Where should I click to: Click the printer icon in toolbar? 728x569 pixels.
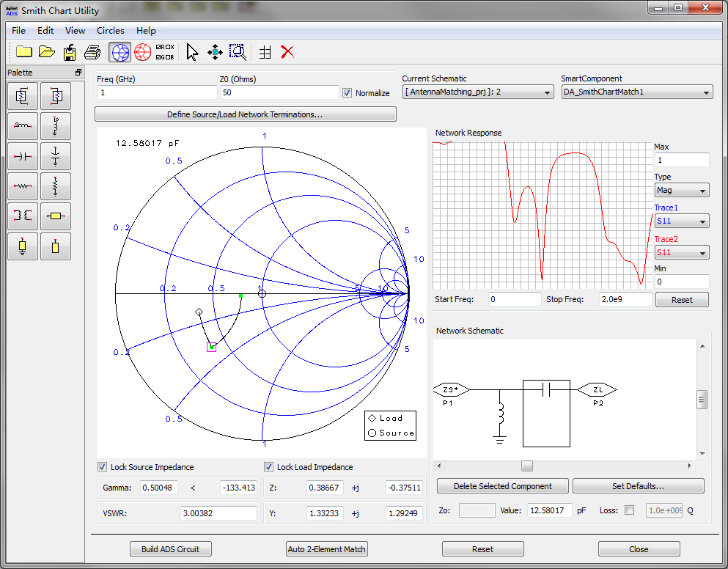(x=92, y=52)
